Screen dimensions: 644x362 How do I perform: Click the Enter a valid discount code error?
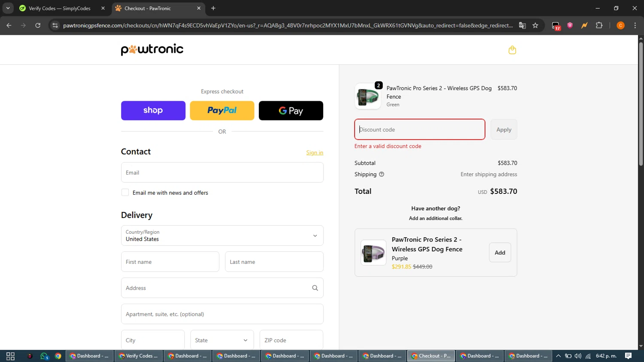pos(388,146)
